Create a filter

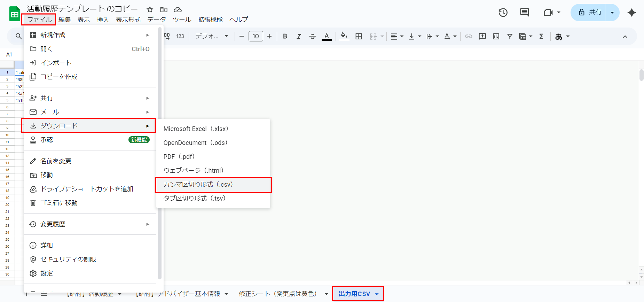click(x=509, y=36)
